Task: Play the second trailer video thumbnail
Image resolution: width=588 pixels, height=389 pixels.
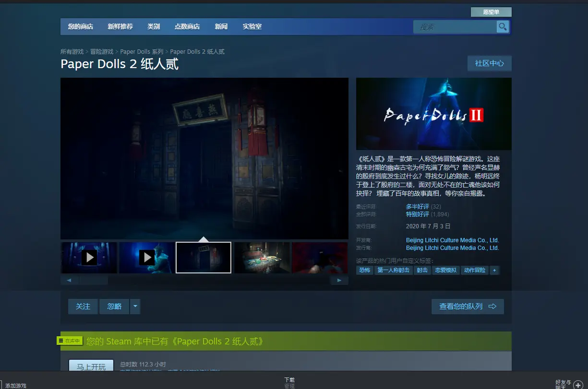Action: pyautogui.click(x=146, y=258)
